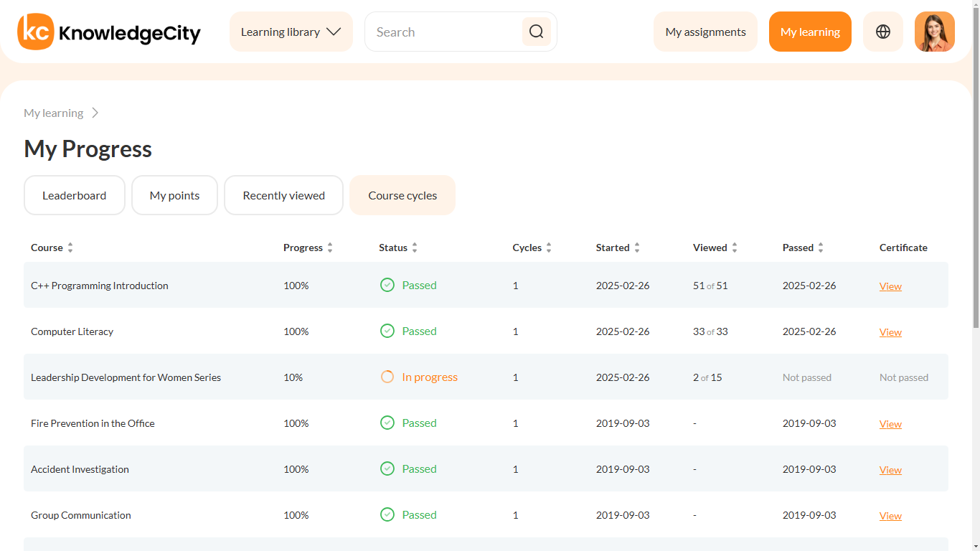Open My assignments

click(705, 32)
